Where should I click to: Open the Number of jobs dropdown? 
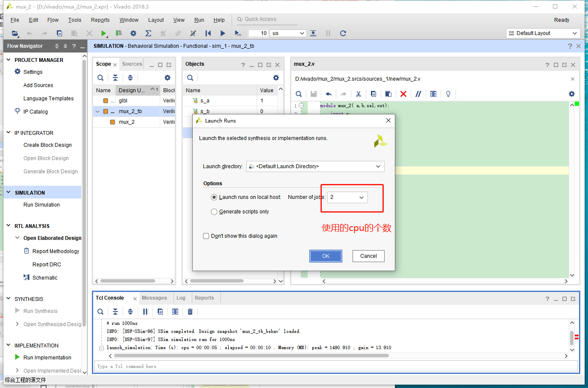point(347,197)
